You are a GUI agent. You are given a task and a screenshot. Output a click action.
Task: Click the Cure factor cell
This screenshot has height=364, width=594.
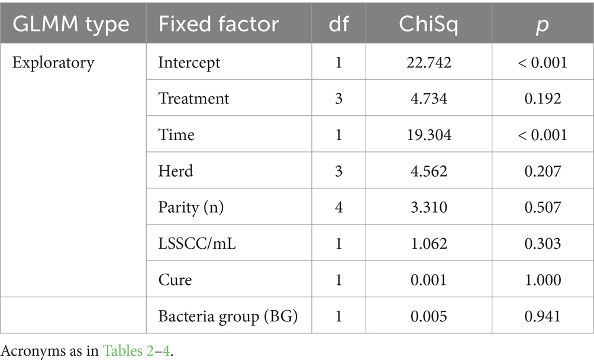coord(175,280)
